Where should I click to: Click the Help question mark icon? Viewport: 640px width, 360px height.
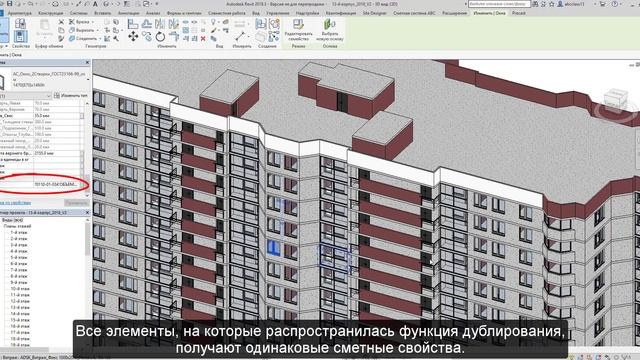tap(615, 4)
